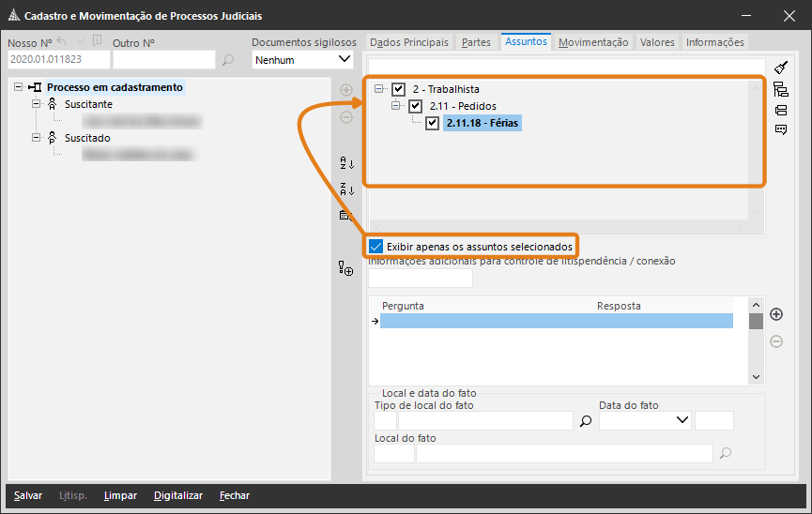This screenshot has height=514, width=812.
Task: Click the search icon beside Outro Nº field
Action: tap(228, 60)
